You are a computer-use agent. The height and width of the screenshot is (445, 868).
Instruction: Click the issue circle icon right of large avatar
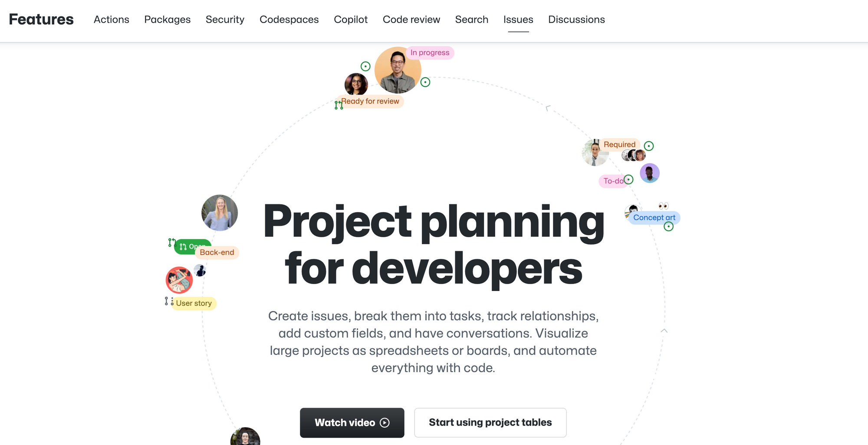(425, 82)
